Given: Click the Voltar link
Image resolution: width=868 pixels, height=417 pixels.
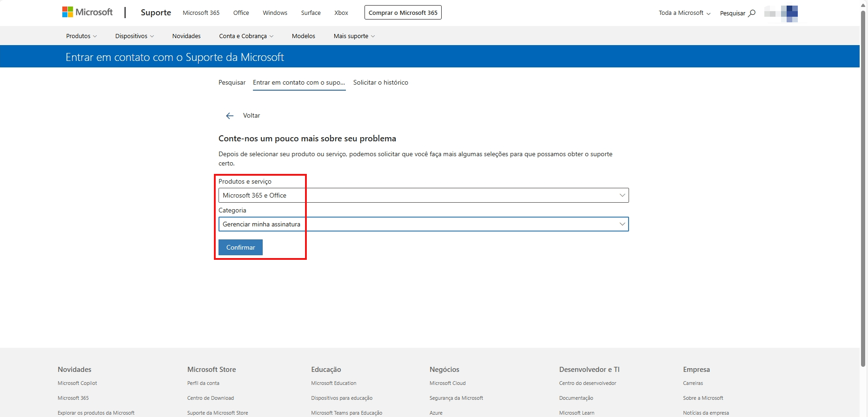Looking at the screenshot, I should coord(252,115).
